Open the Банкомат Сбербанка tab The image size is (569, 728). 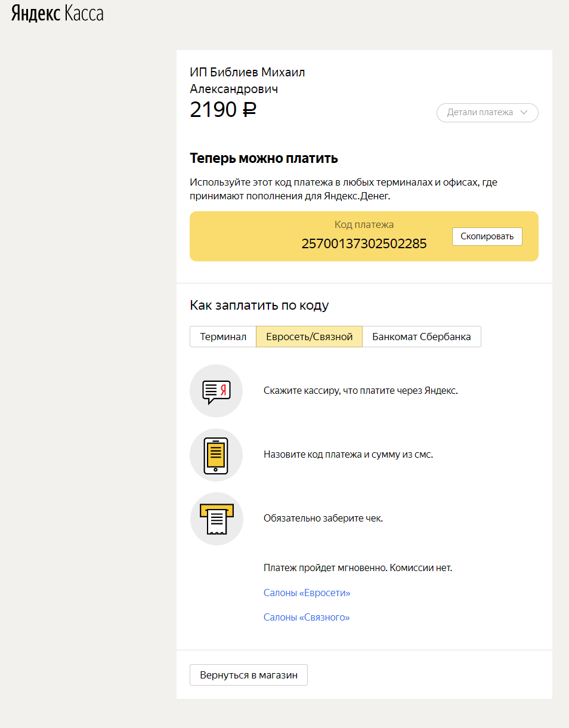tap(422, 337)
